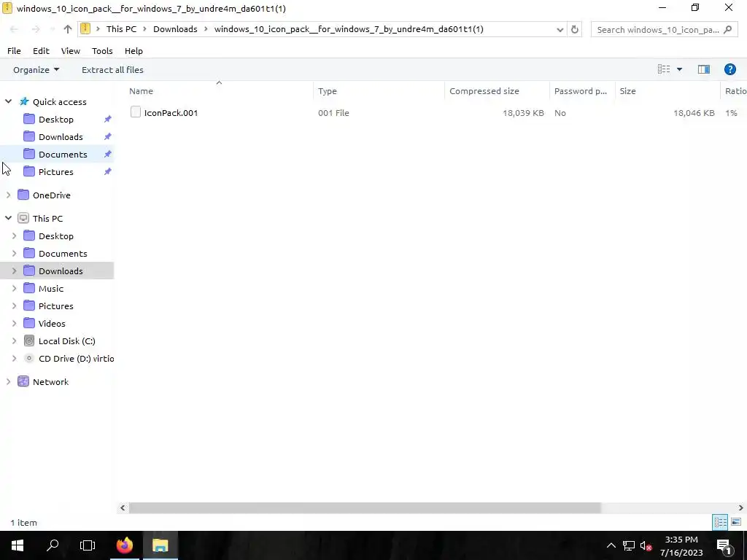Click the scroll right arrow
Screen dimensions: 747x560
tap(741, 507)
